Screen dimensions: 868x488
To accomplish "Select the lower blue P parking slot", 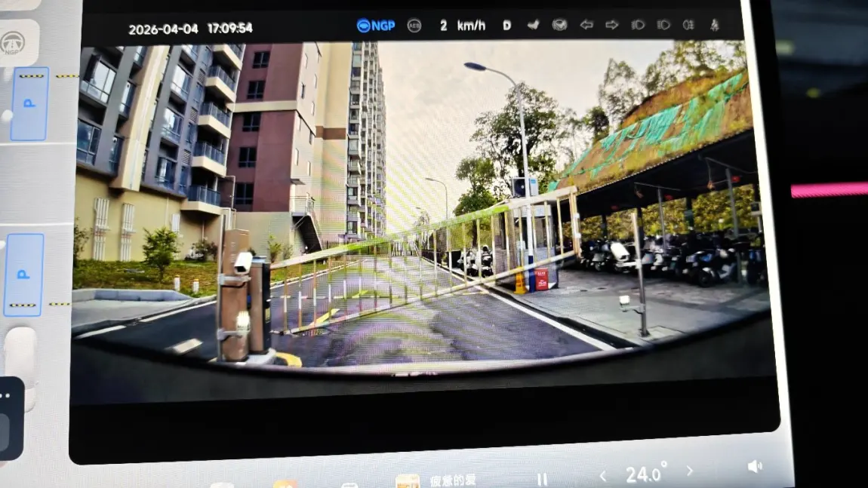I will click(24, 274).
